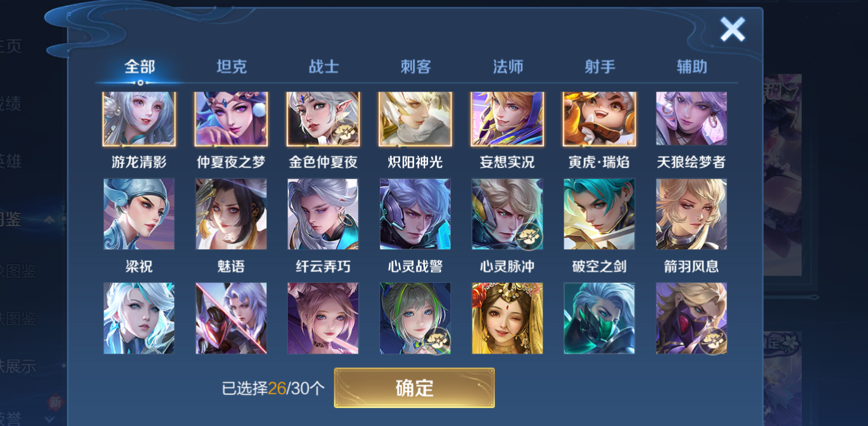Viewport: 868px width, 426px height.
Task: Filter by the 法师 tab
Action: 508,67
